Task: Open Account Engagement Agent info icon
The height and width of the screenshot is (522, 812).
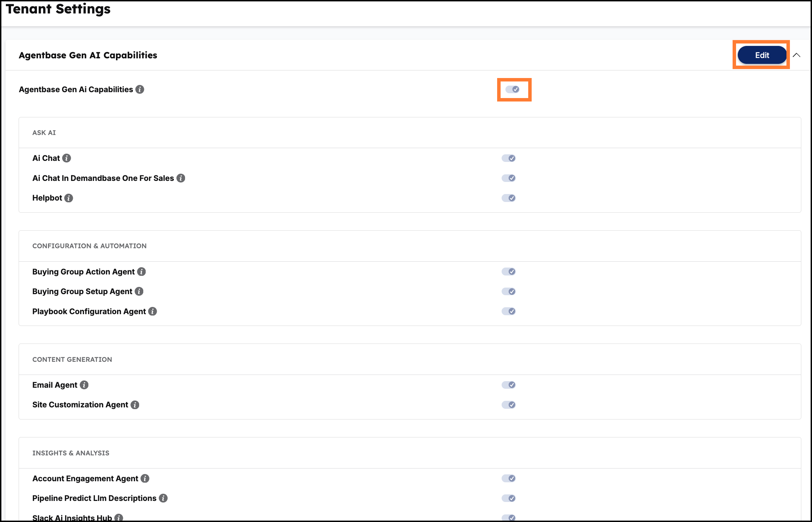Action: pyautogui.click(x=145, y=478)
